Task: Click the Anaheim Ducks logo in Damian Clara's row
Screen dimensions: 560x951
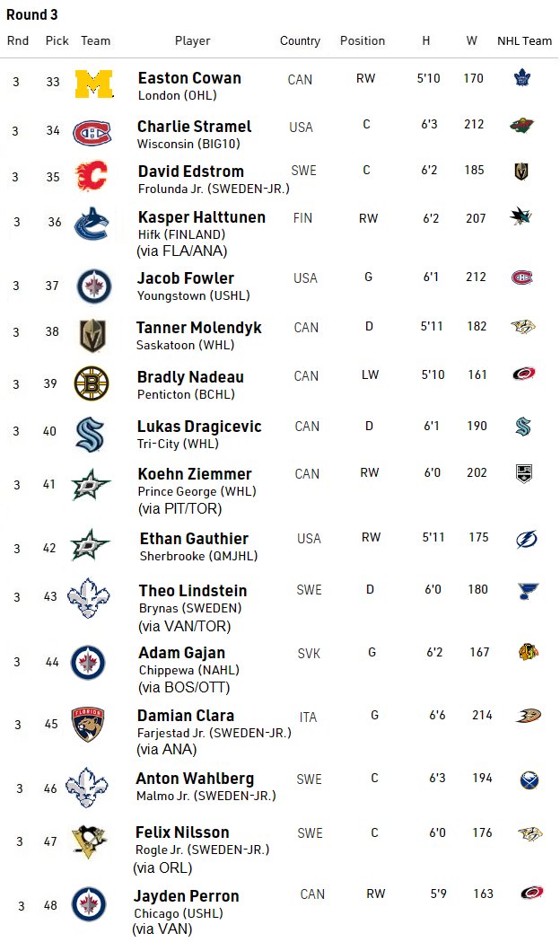Action: (528, 716)
